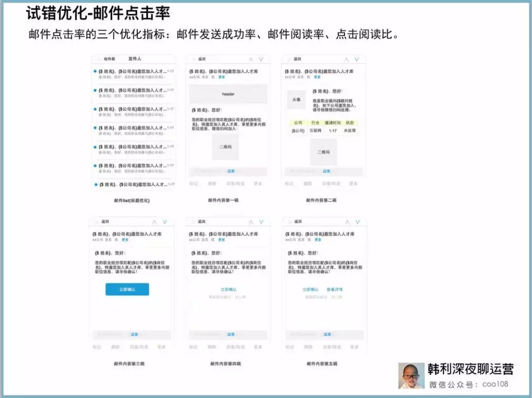This screenshot has height=398, width=532.
Task: Tap 删除 in 邮件内容第三稿 bottom toolbar
Action: [x=116, y=347]
